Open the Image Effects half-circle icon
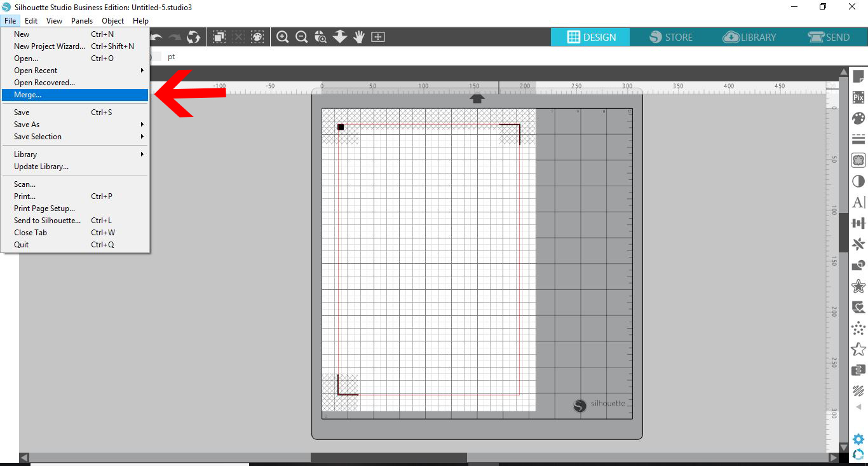The image size is (868, 466). [858, 181]
